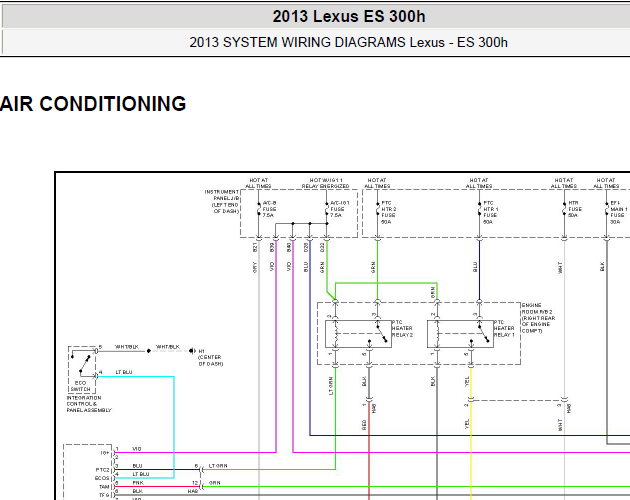Click the 'HOT W/ IG1 RELAY ENERGIZED' label
The image size is (630, 500).
click(x=325, y=183)
